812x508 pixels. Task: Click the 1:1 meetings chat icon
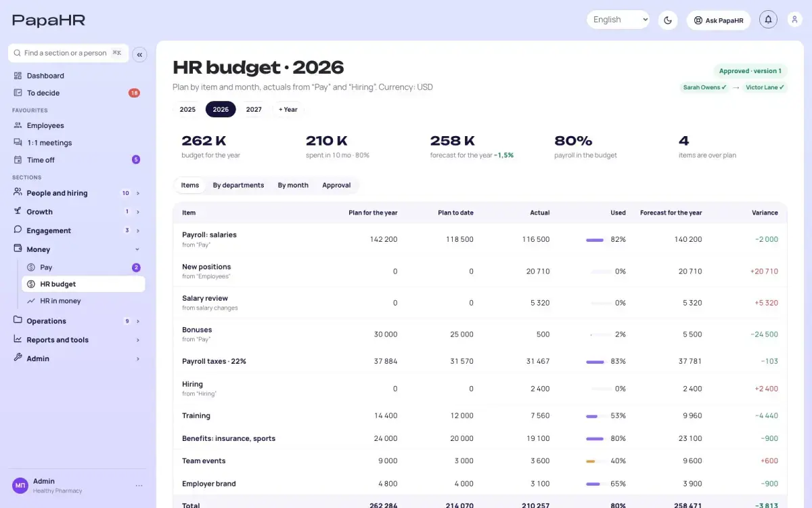(x=18, y=143)
